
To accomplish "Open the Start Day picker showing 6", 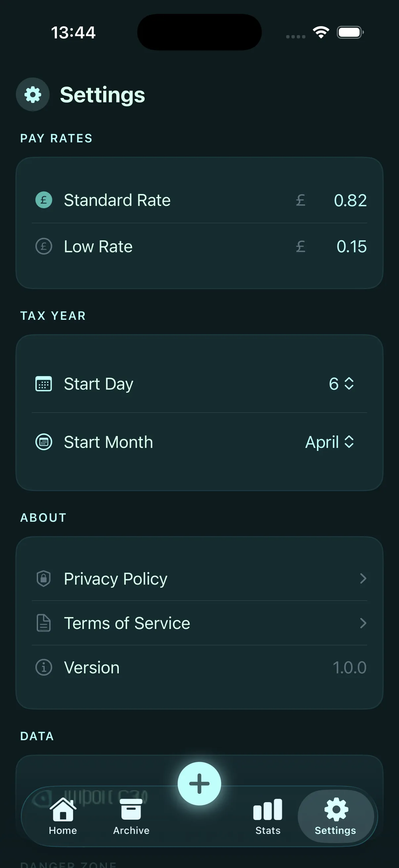I will [x=341, y=384].
